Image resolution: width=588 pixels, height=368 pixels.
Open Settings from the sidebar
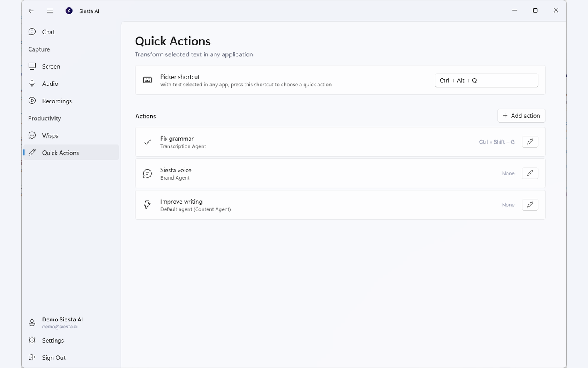tap(71, 340)
